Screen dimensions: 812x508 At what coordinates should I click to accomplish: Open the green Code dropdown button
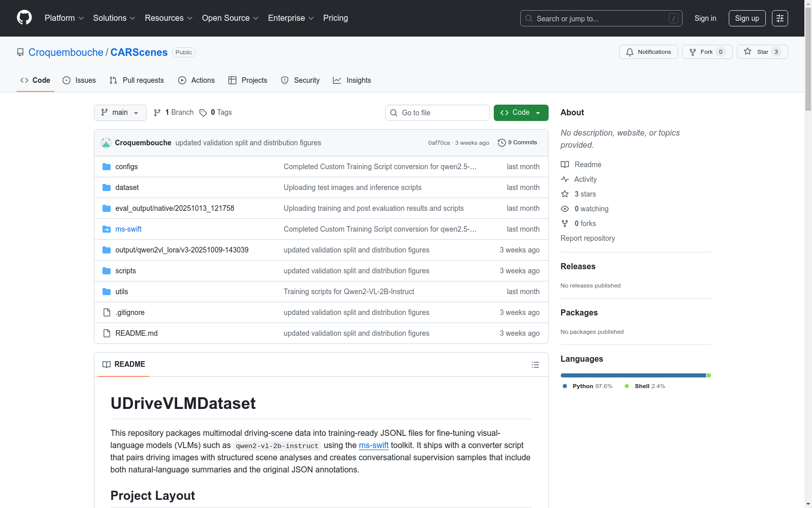[521, 113]
